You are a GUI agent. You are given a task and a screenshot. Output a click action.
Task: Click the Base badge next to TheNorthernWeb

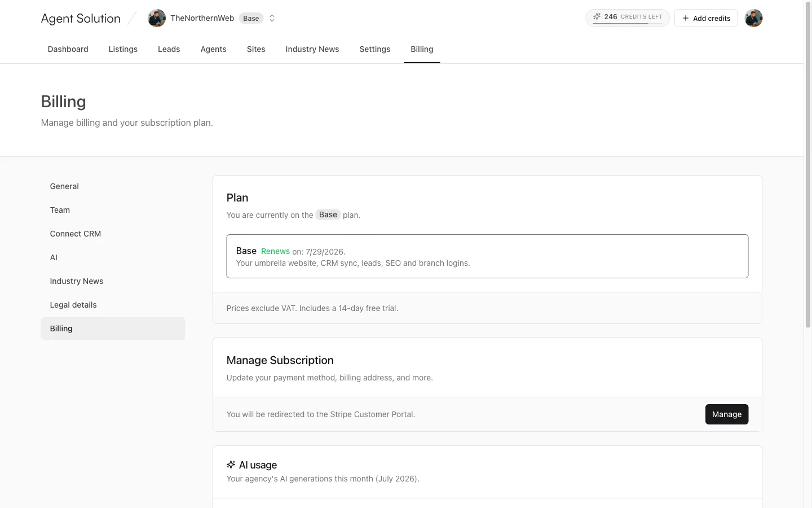tap(251, 18)
